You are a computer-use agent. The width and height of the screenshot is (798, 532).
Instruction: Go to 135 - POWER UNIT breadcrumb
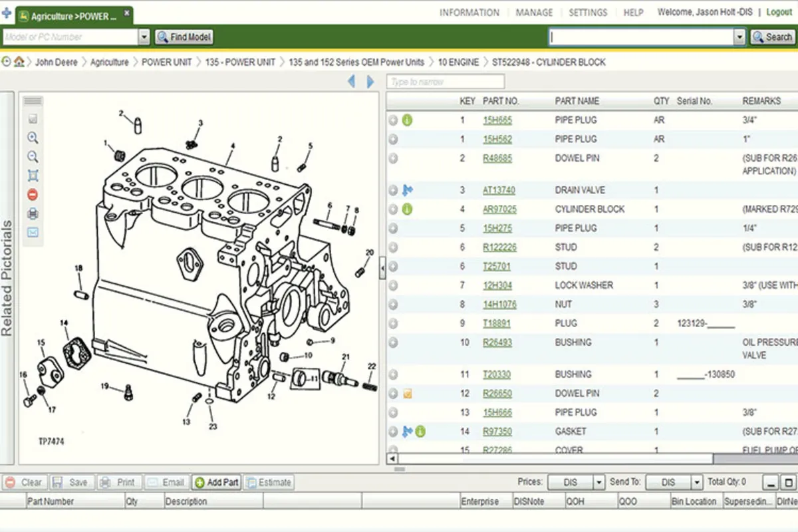(240, 62)
